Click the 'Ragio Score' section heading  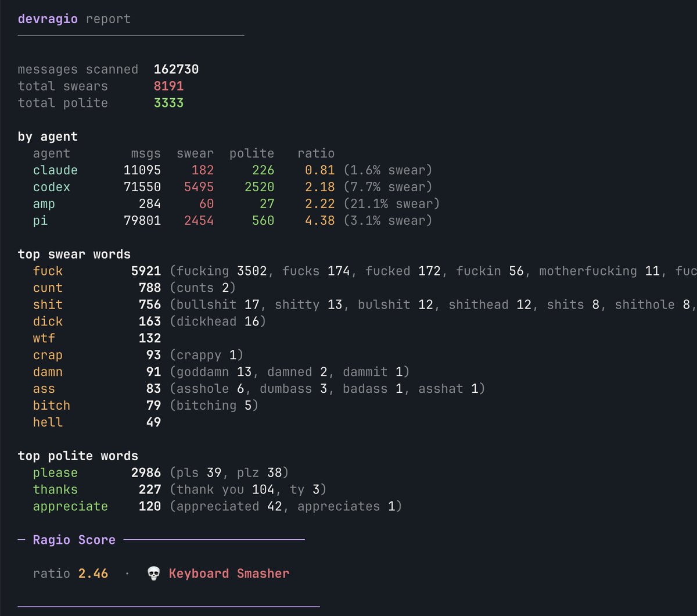74,540
